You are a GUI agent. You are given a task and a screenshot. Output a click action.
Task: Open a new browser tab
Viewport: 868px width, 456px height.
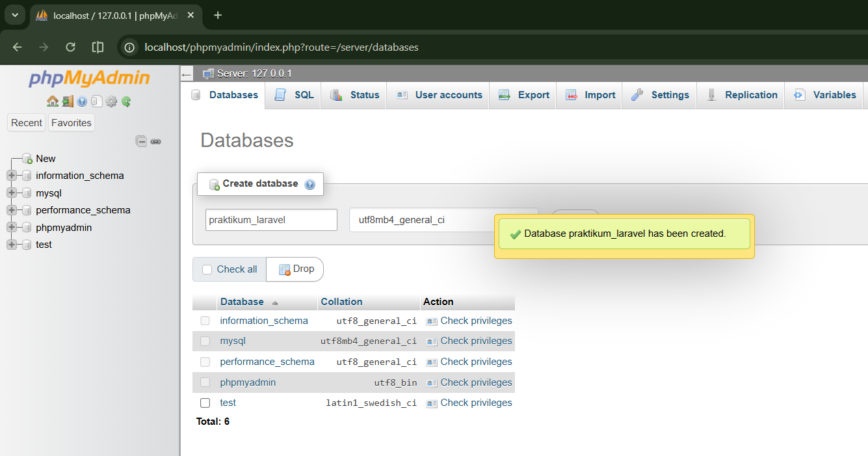coord(218,15)
